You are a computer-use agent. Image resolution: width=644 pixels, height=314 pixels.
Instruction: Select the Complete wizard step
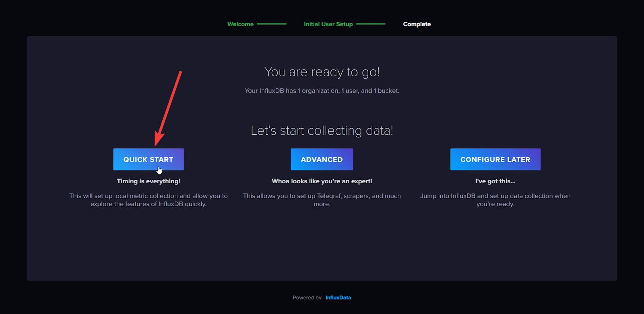point(417,24)
